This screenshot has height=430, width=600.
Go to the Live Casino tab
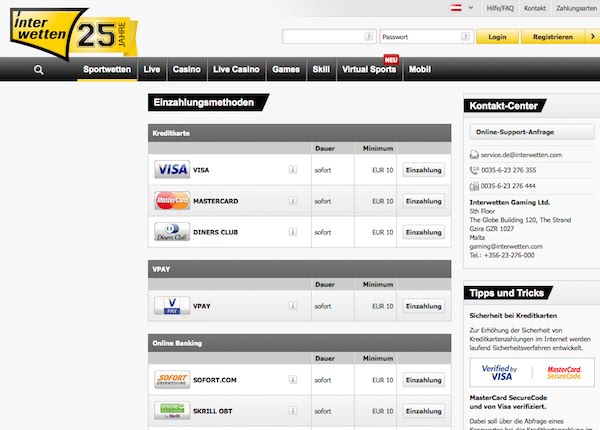(236, 69)
